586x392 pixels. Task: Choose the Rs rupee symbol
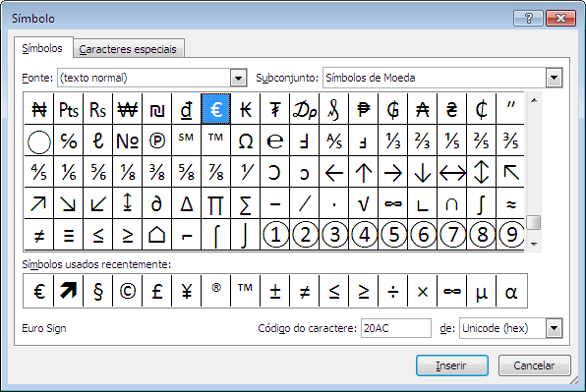pos(98,109)
